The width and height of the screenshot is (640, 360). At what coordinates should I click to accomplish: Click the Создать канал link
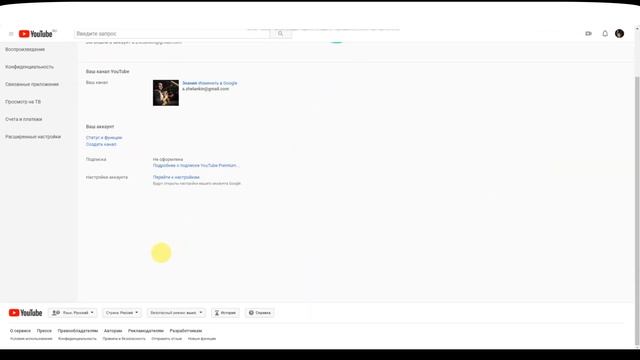(101, 144)
